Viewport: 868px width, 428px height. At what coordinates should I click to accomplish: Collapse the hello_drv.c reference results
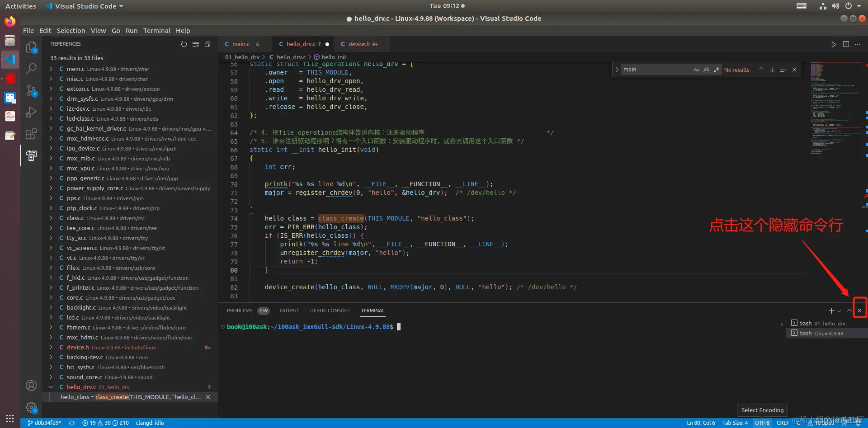pyautogui.click(x=51, y=387)
